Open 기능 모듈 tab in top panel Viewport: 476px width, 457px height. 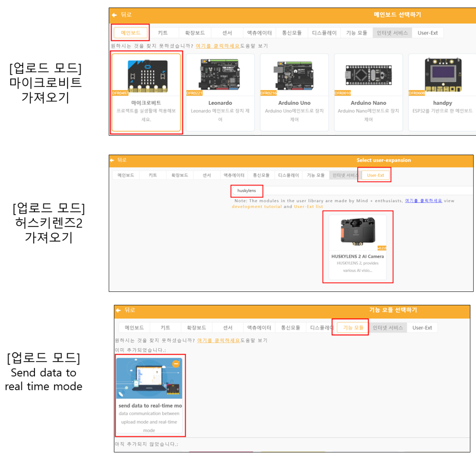[357, 33]
